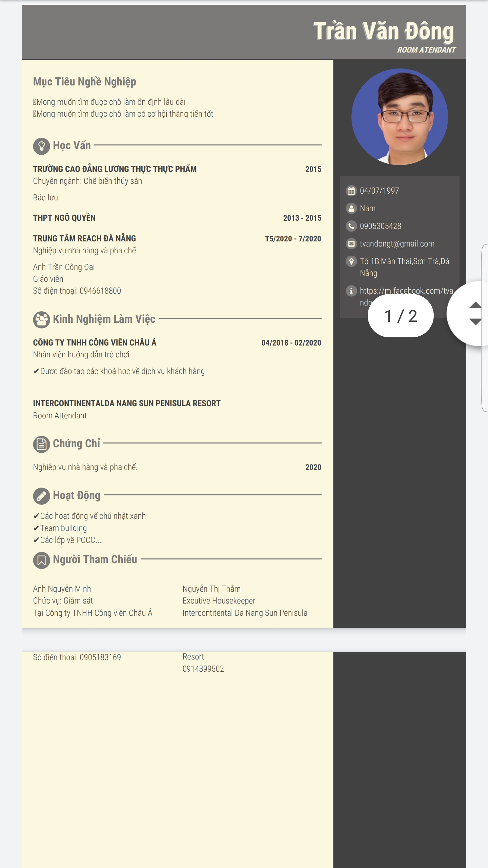Click the calendar icon next to birth date
This screenshot has height=868, width=488.
click(351, 191)
